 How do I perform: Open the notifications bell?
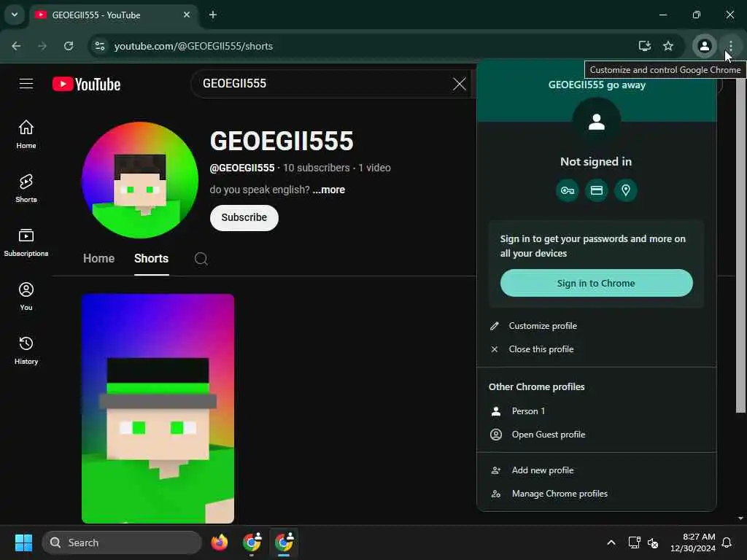[x=727, y=542]
